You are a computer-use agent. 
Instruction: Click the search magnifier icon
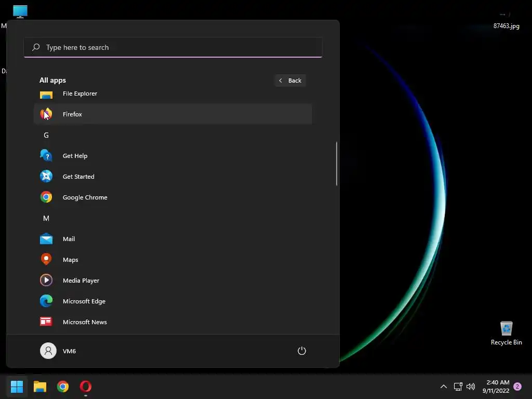pos(36,47)
